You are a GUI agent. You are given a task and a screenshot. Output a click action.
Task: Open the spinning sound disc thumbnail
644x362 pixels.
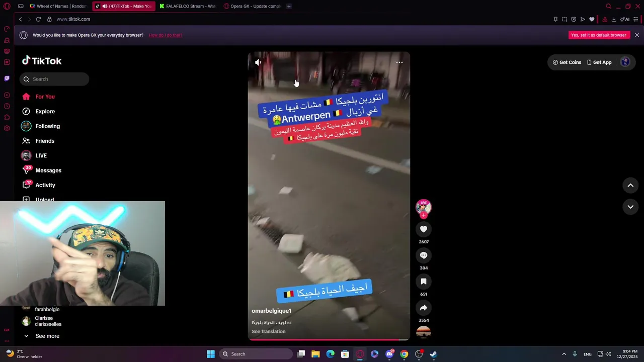coord(424,332)
